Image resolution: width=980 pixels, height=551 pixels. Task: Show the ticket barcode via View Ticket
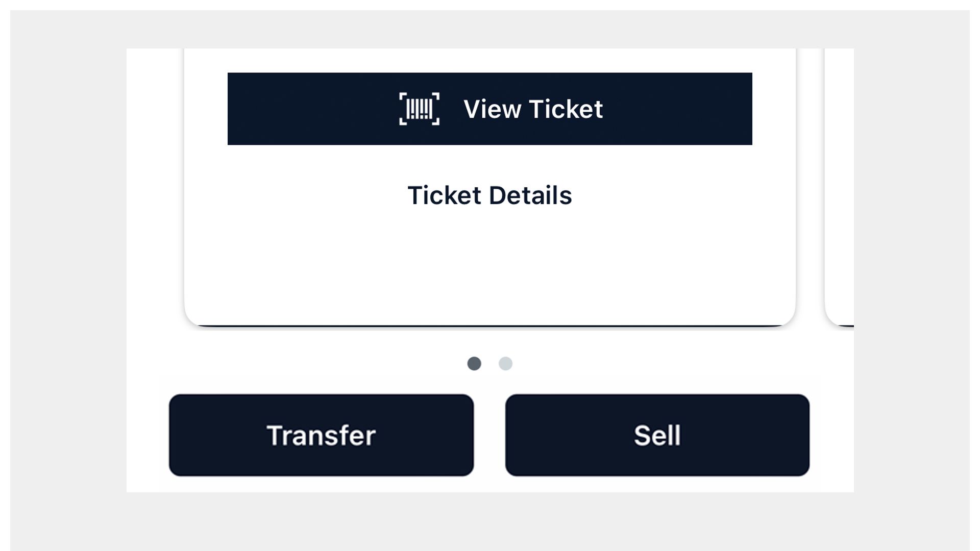[x=489, y=109]
